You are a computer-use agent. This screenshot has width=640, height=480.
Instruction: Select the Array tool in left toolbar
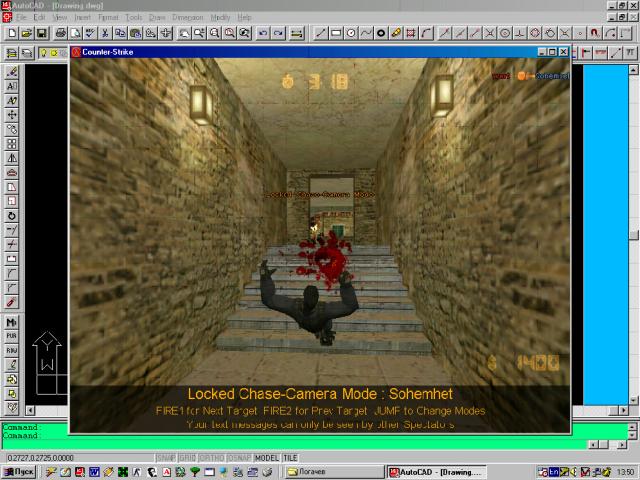pyautogui.click(x=11, y=144)
